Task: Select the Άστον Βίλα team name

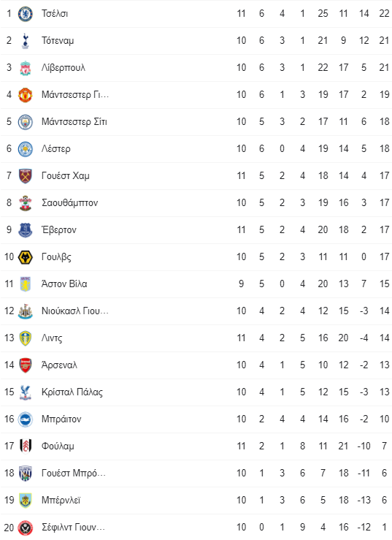Action: tap(64, 284)
